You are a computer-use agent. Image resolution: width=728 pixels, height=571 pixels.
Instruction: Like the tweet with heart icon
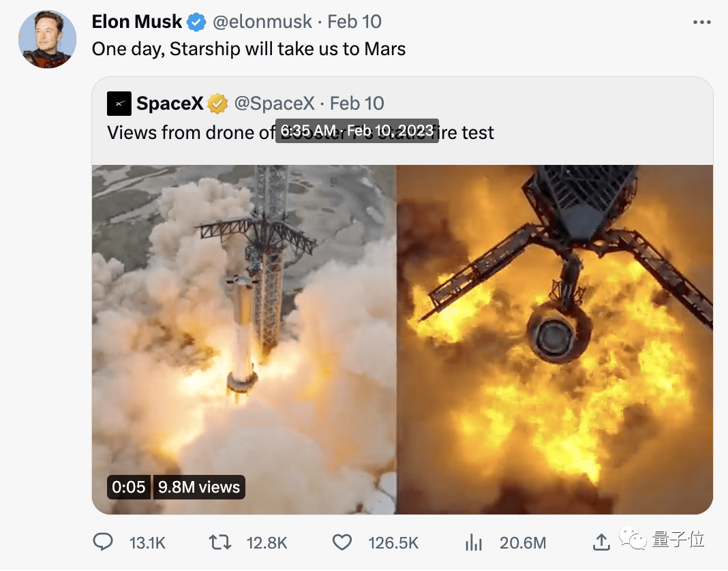pyautogui.click(x=342, y=542)
